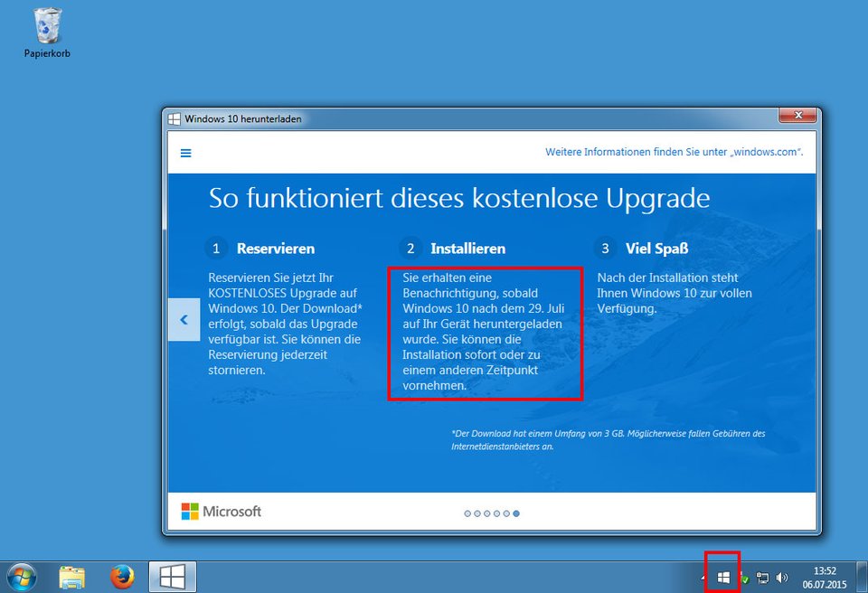The image size is (868, 593).
Task: Click the 'Installieren' step heading
Action: tap(467, 249)
